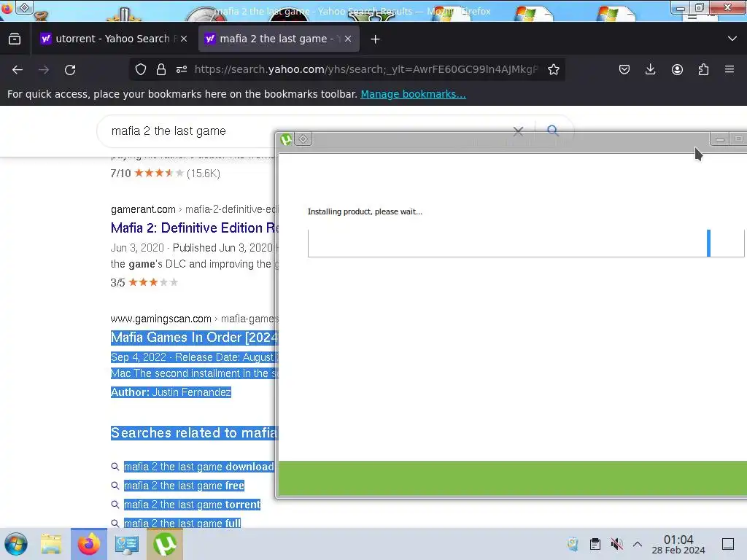The image size is (747, 560).
Task: Select related search mafia 2 the last game full
Action: [x=182, y=524]
